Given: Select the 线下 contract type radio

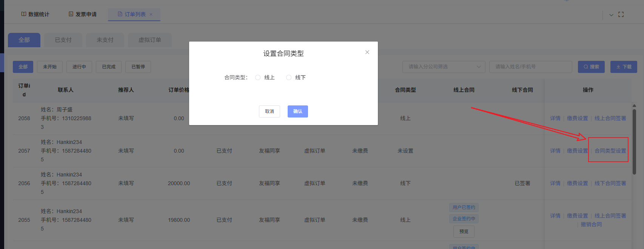Looking at the screenshot, I should pyautogui.click(x=289, y=77).
